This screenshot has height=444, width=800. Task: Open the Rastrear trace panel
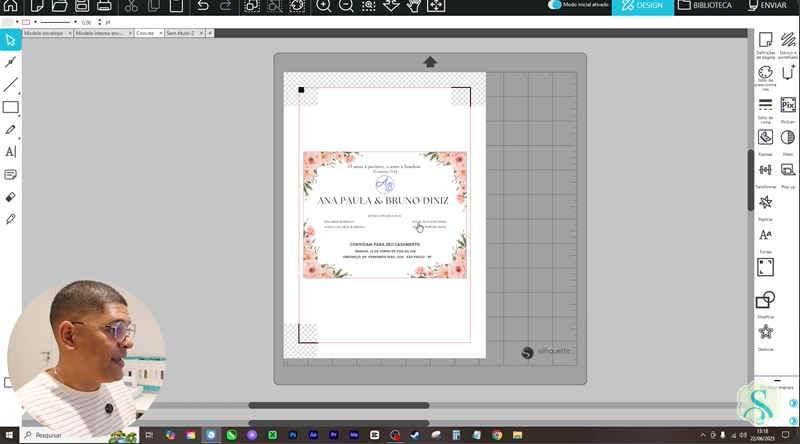[x=765, y=142]
